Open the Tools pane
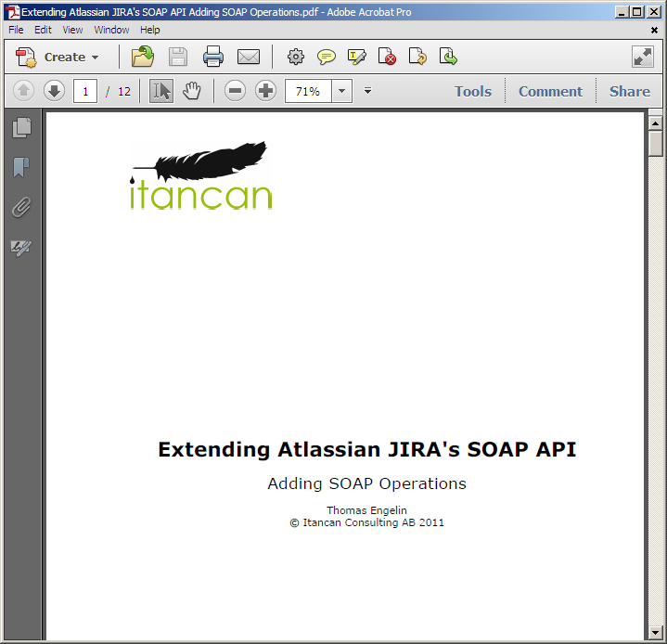The height and width of the screenshot is (644, 667). click(x=473, y=92)
